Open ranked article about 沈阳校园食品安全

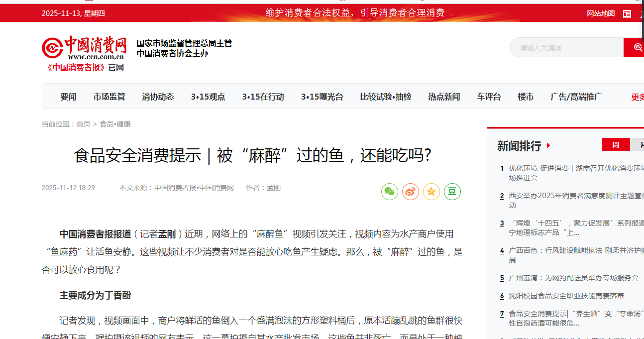click(x=566, y=296)
